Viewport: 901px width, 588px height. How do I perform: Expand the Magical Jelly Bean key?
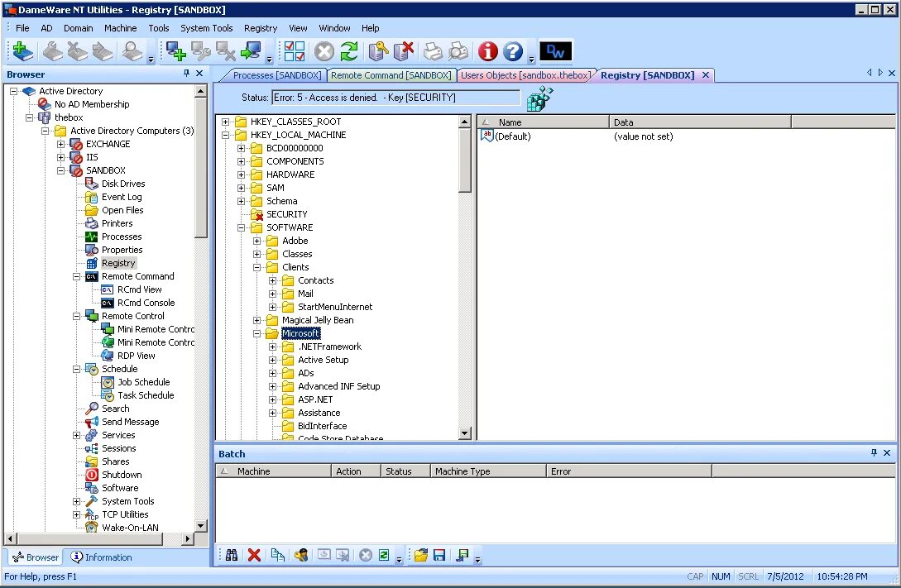click(256, 320)
